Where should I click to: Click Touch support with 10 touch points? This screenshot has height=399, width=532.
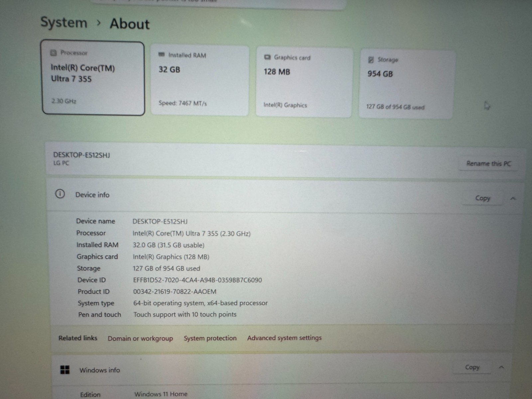185,315
